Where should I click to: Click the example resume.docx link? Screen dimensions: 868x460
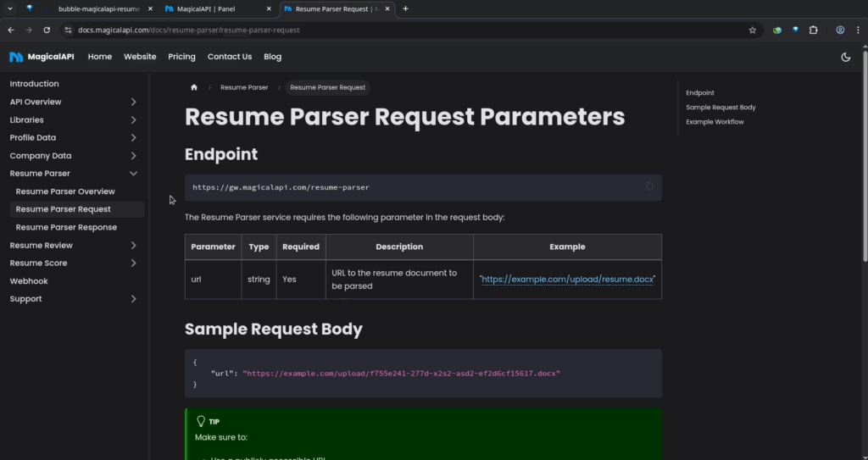(567, 280)
